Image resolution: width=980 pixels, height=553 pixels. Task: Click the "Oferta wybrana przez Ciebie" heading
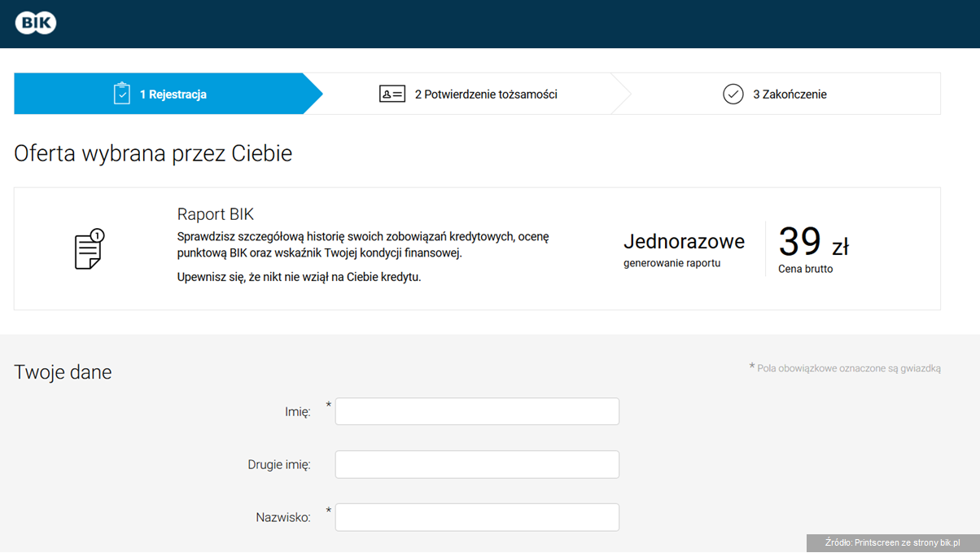tap(153, 153)
